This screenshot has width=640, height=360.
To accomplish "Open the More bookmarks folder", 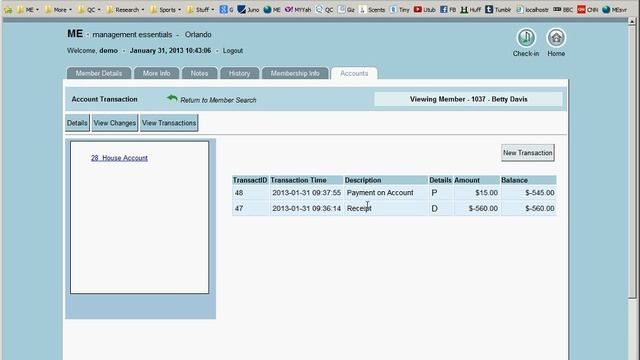I will point(58,9).
